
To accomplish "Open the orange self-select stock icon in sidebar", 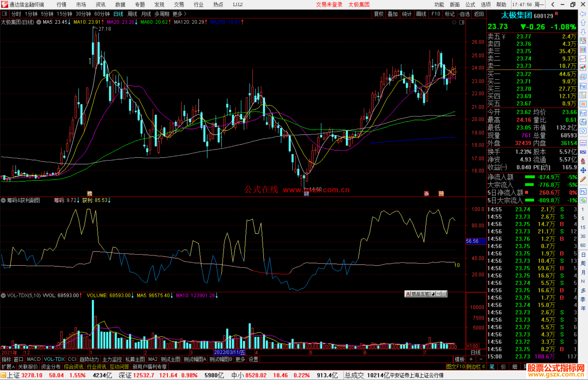I will coord(583,104).
